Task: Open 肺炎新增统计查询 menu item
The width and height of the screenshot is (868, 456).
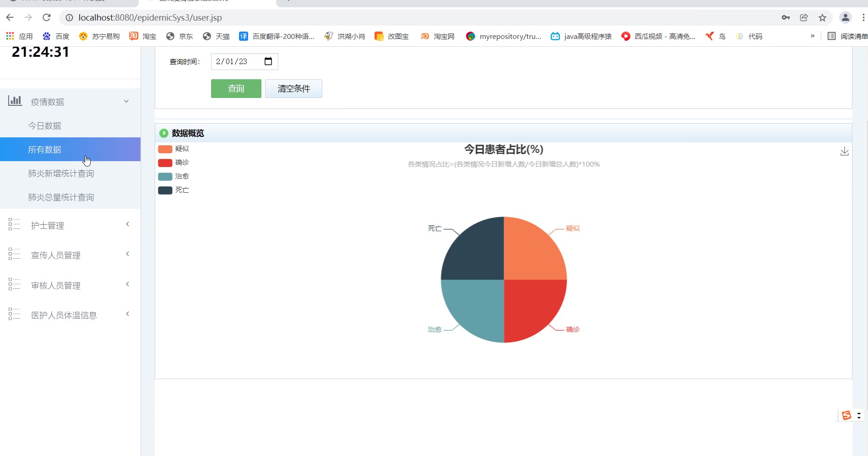Action: [x=70, y=173]
